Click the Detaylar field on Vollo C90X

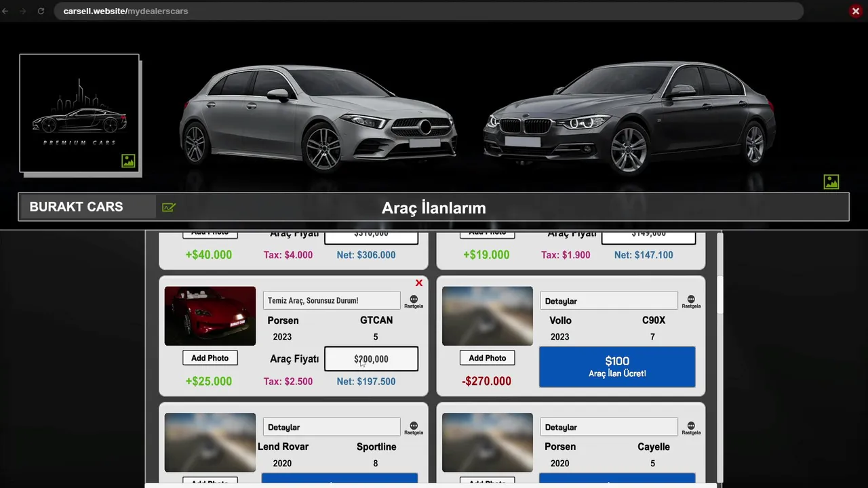[x=609, y=301]
